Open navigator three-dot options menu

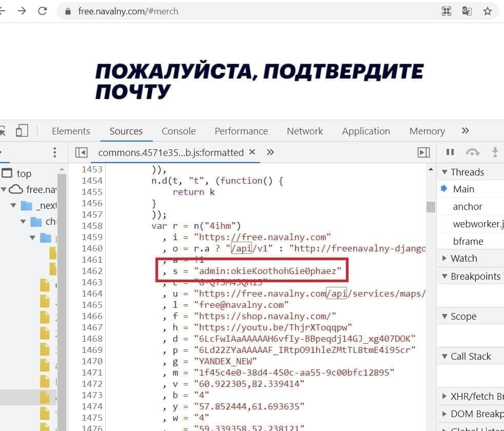coord(54,152)
